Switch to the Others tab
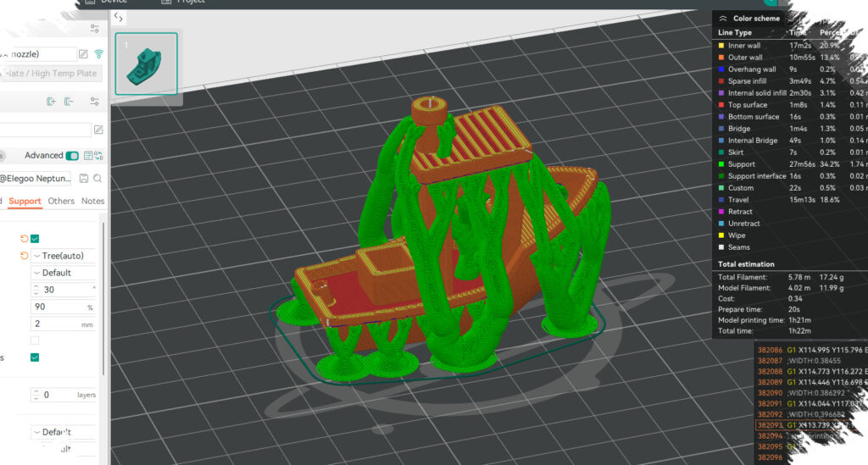Viewport: 868px width, 465px height. click(61, 201)
